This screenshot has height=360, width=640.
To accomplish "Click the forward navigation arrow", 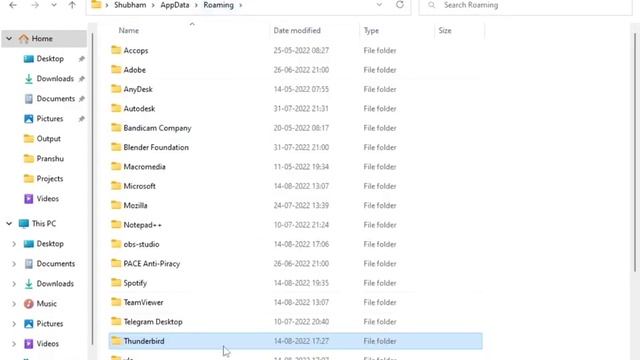I will [x=35, y=5].
